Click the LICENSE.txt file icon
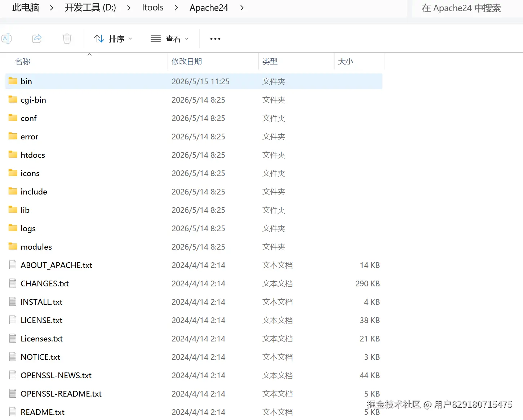This screenshot has width=523, height=420. tap(13, 320)
